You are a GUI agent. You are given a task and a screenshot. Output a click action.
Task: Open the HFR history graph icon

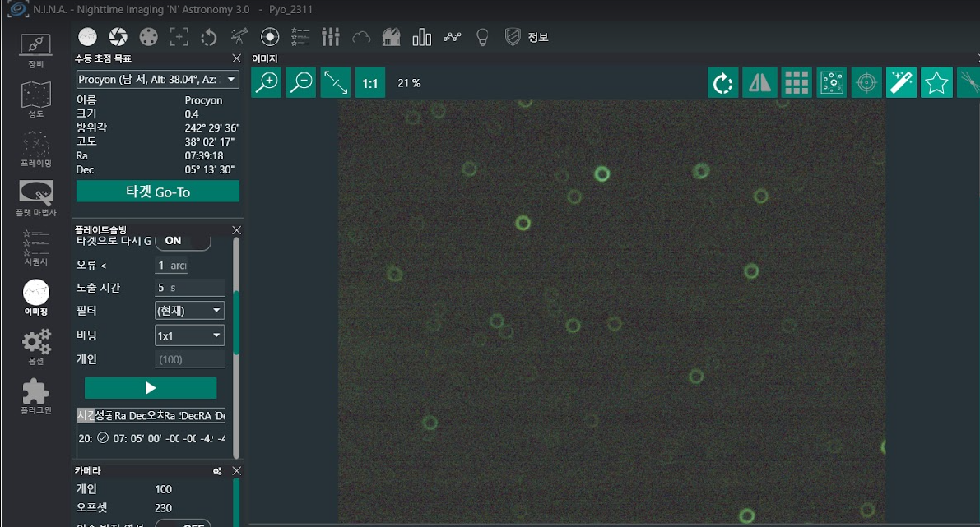pos(452,37)
